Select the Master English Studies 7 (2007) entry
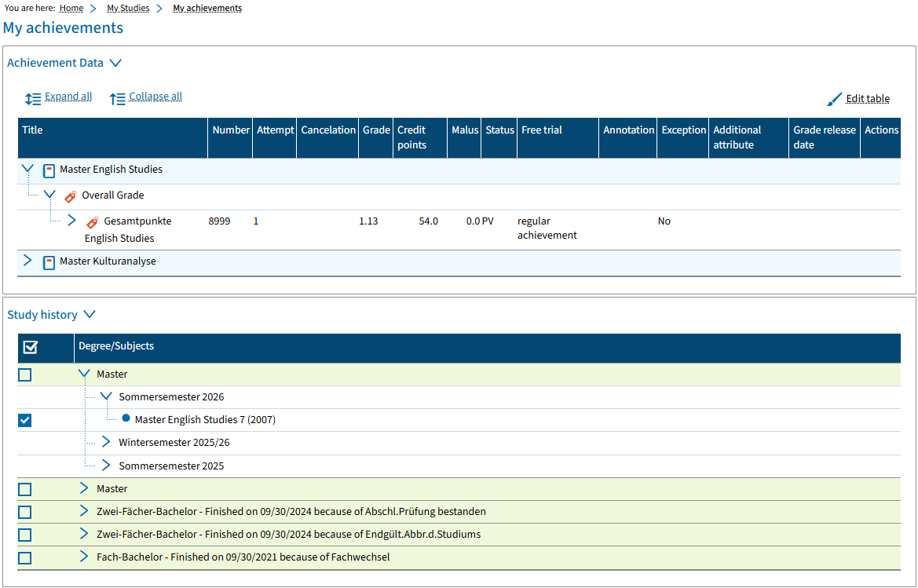Image resolution: width=918 pixels, height=588 pixels. click(x=205, y=419)
